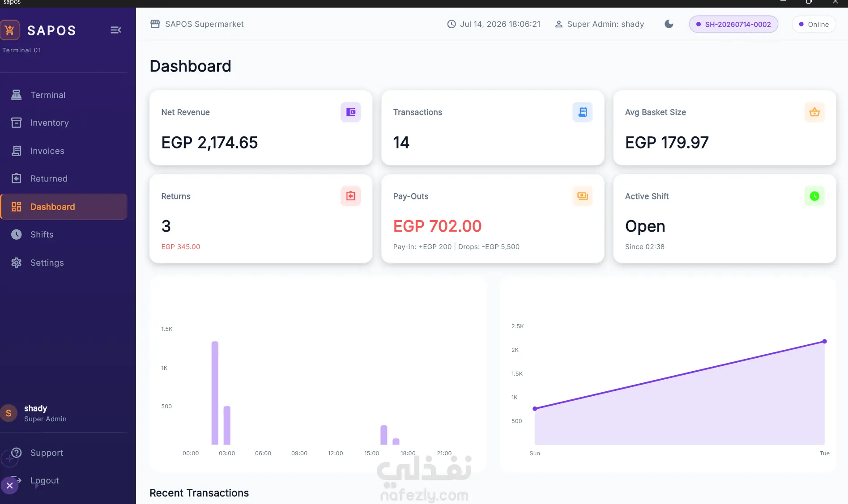Click the Logout link
Viewport: 848px width, 504px height.
45,480
